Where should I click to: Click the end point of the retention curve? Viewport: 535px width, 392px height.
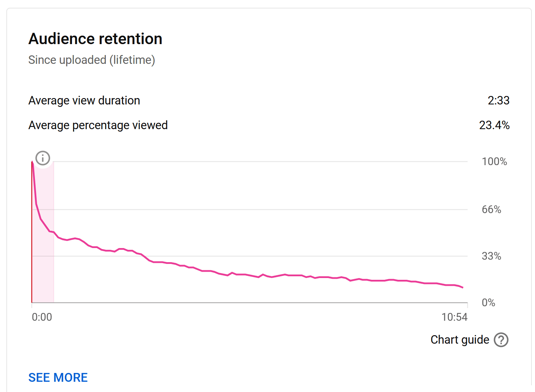click(x=463, y=288)
